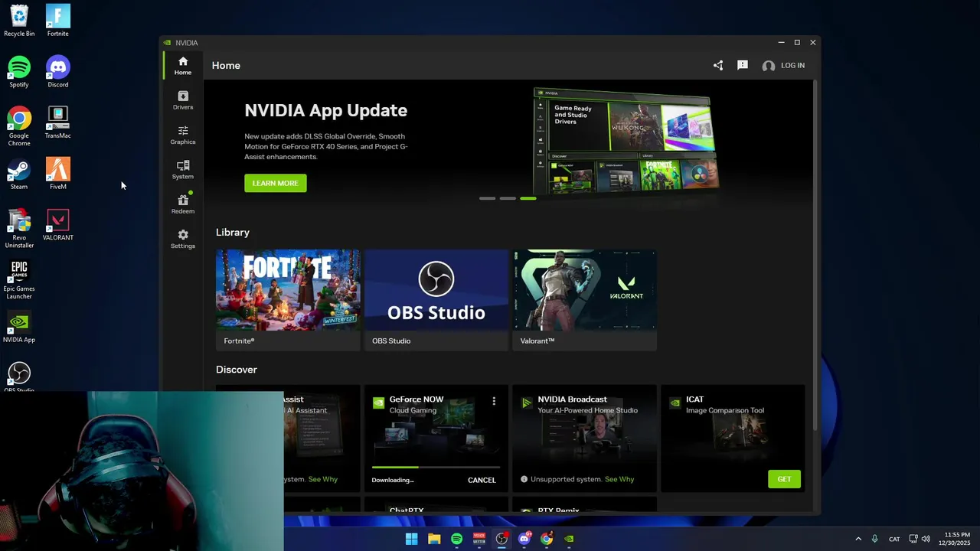
Task: Open OBS Studio from the taskbar
Action: click(501, 539)
